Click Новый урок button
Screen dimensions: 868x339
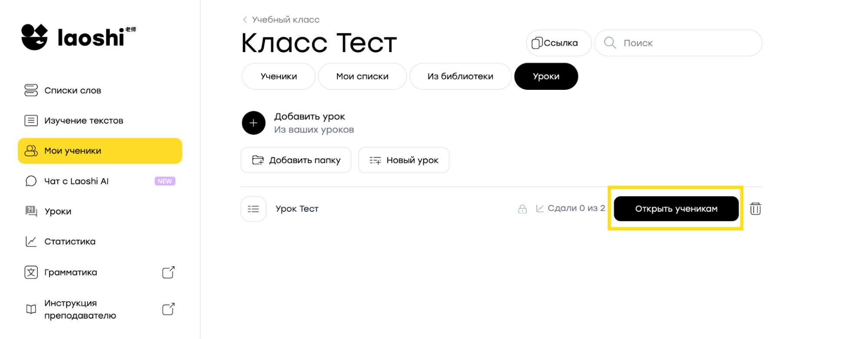[x=404, y=160]
